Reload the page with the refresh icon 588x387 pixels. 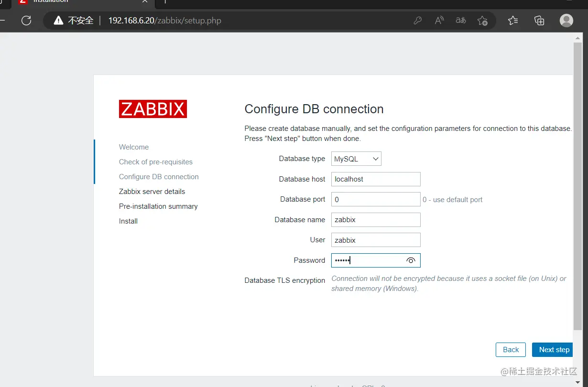click(x=26, y=21)
